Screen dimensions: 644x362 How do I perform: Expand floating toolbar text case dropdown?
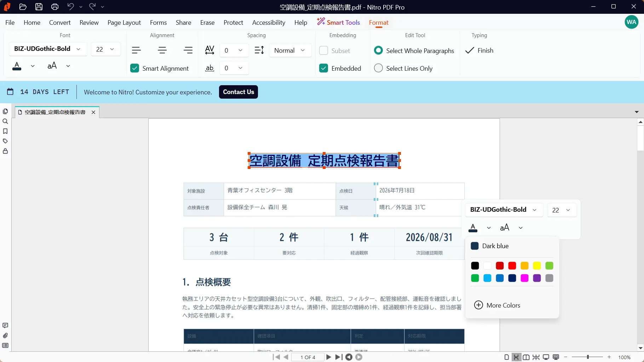click(x=521, y=228)
